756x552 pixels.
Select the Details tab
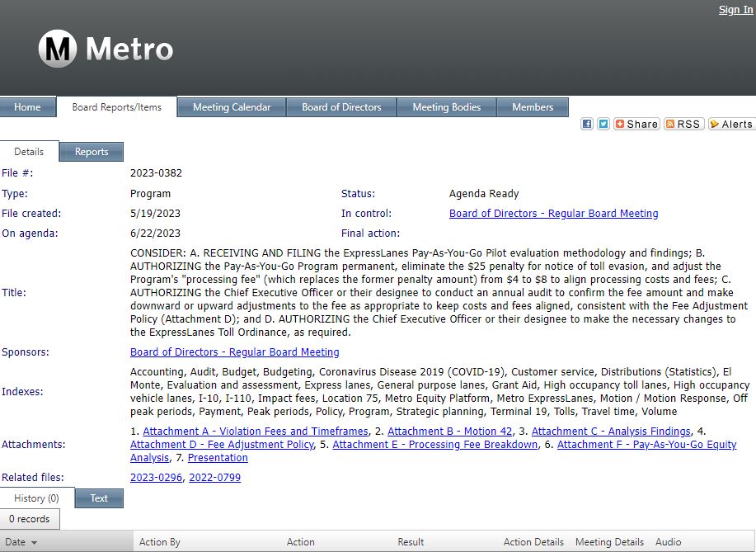[29, 152]
